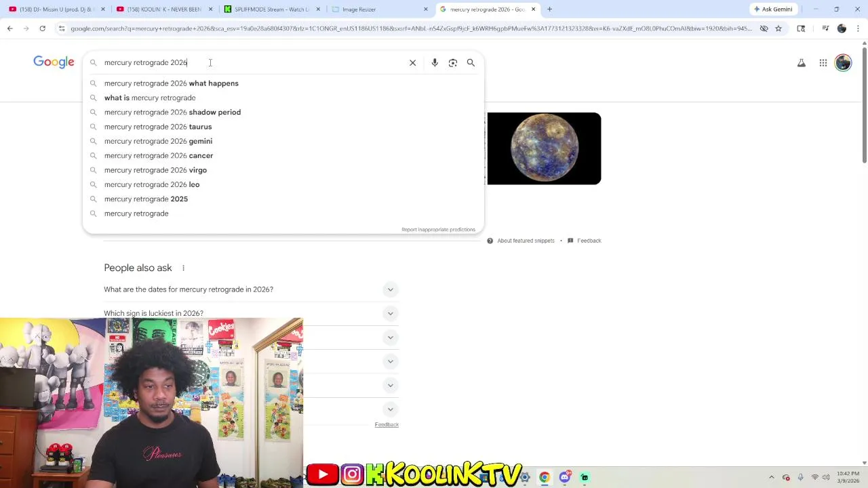Open Search Labs flask icon

tap(802, 63)
